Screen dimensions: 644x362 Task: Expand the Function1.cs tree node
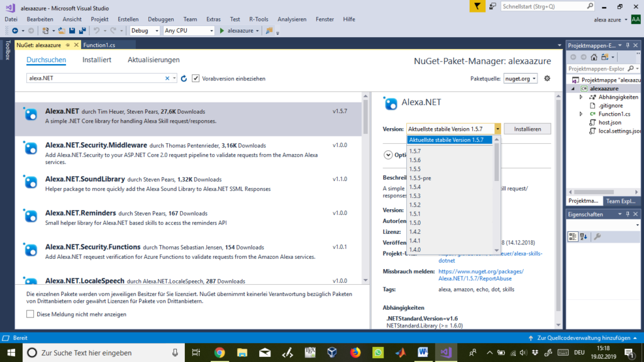[580, 114]
